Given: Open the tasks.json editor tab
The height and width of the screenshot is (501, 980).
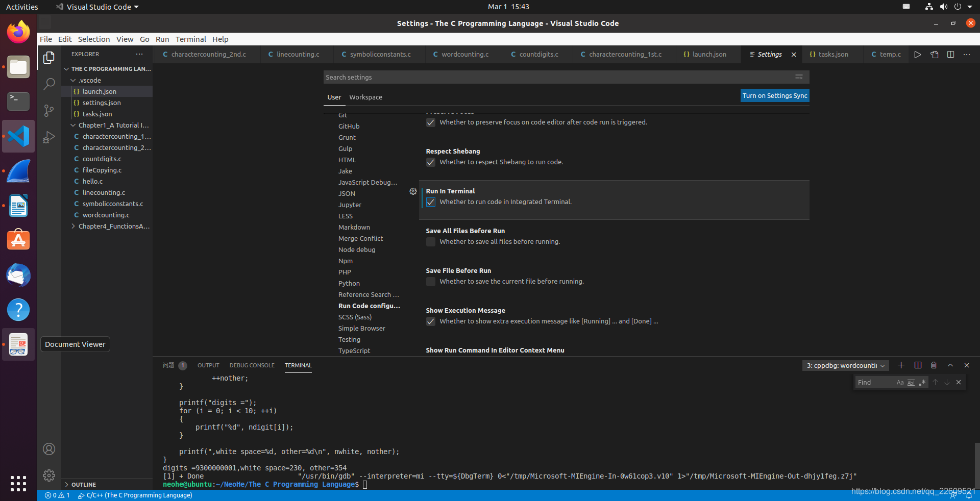Looking at the screenshot, I should [x=833, y=55].
